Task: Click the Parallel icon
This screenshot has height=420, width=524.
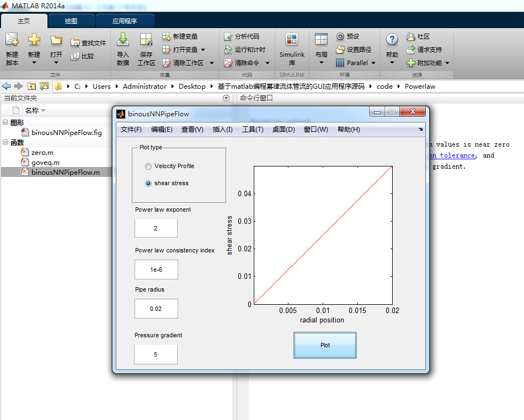Action: 340,63
